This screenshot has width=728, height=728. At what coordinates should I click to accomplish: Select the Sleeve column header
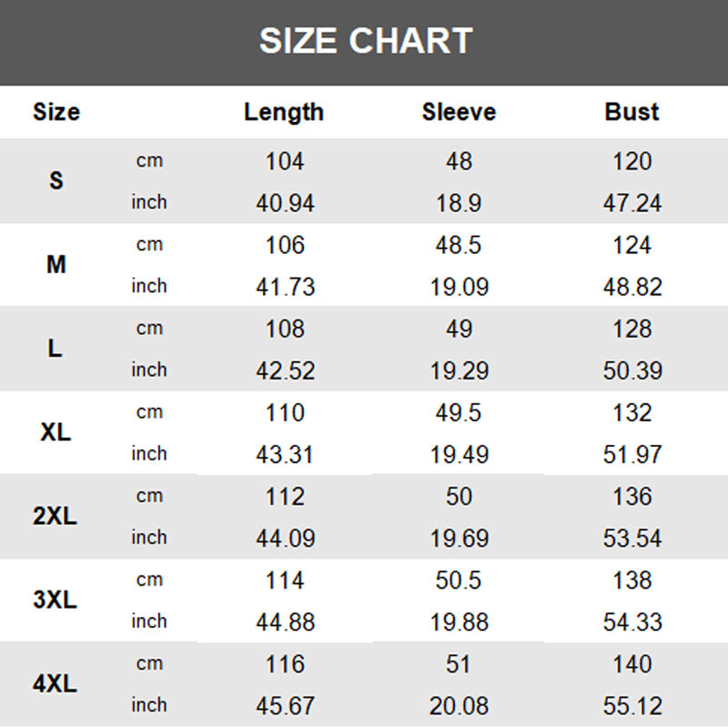pos(459,112)
